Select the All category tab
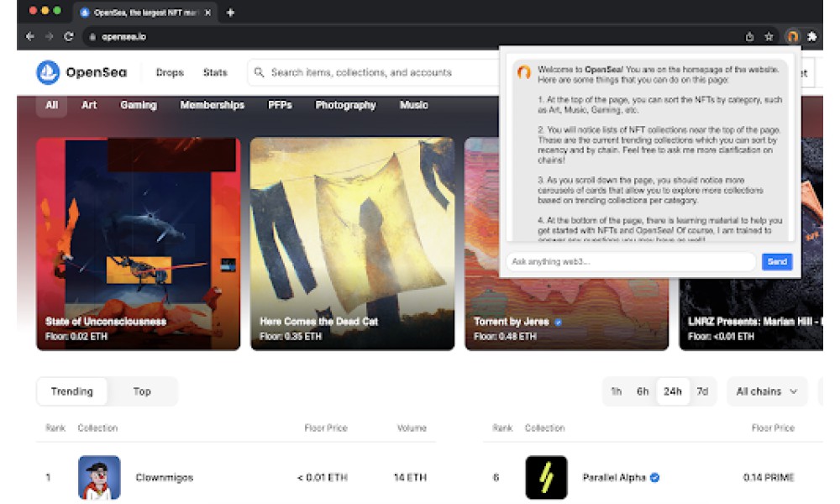 coord(51,105)
